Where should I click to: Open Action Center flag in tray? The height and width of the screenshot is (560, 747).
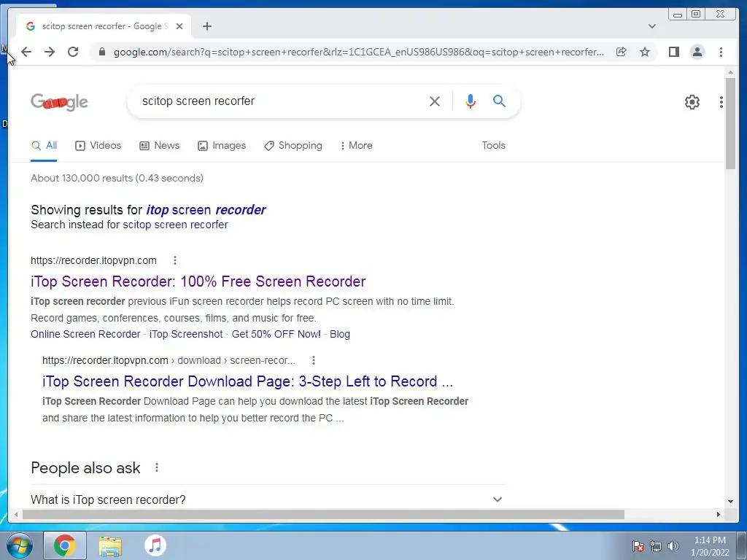638,546
